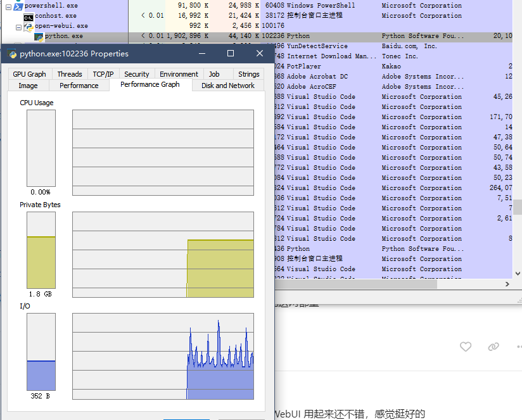Image resolution: width=522 pixels, height=420 pixels.
Task: Maximize the python.exe Properties window
Action: point(231,53)
